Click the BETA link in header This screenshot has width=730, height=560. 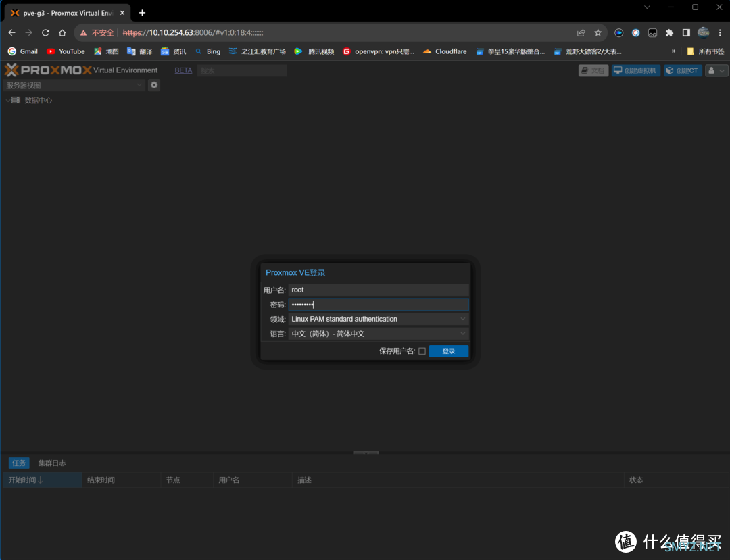[x=183, y=70]
